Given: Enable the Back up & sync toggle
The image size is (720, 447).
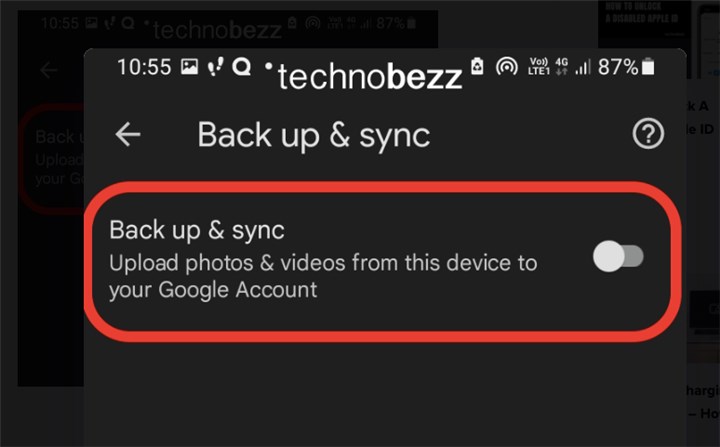Looking at the screenshot, I should tap(618, 257).
